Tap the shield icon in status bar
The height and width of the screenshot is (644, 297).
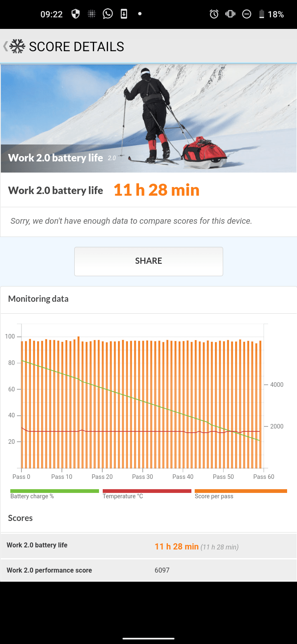coord(75,14)
